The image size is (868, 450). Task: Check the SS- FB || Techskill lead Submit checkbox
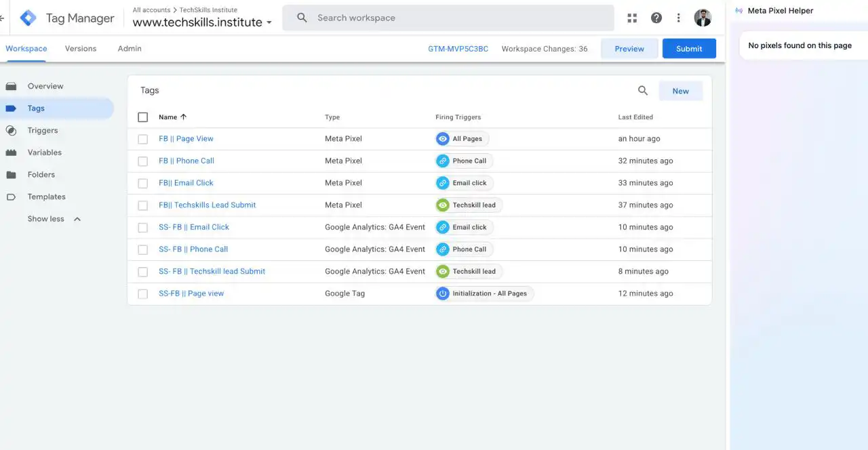142,272
